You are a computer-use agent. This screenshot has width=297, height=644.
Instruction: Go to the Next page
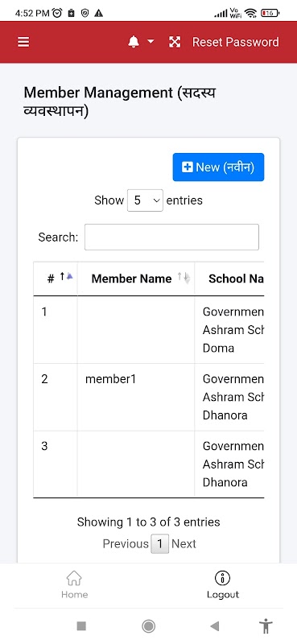(184, 544)
